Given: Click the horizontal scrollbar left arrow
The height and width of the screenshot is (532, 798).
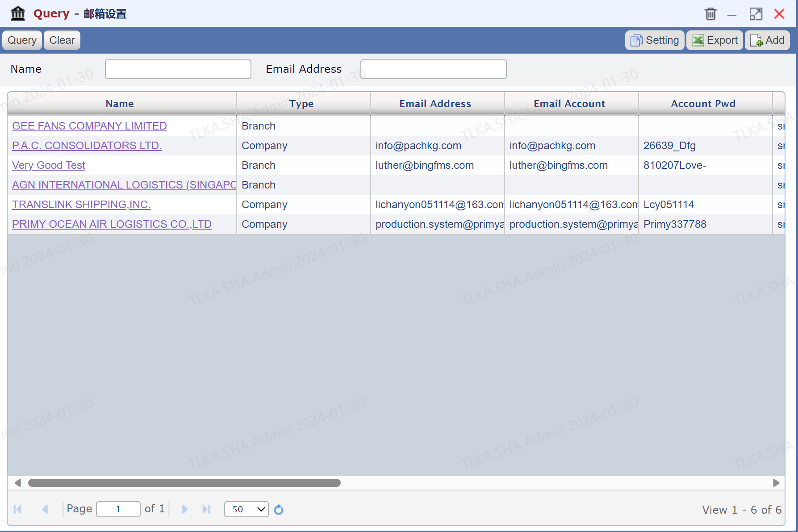Looking at the screenshot, I should coord(18,483).
